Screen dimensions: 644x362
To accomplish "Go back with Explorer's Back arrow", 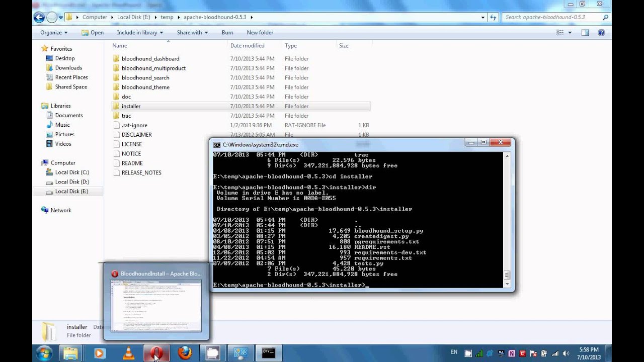I will pyautogui.click(x=39, y=17).
